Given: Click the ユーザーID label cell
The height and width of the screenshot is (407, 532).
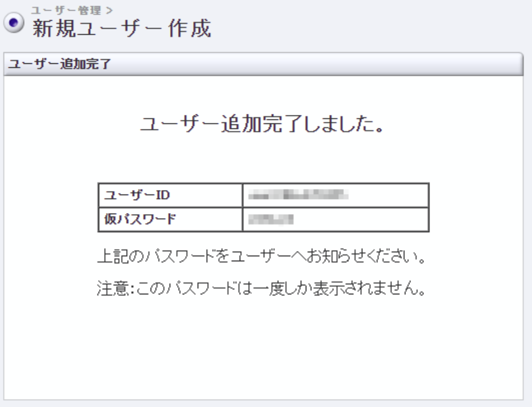Looking at the screenshot, I should [170, 195].
